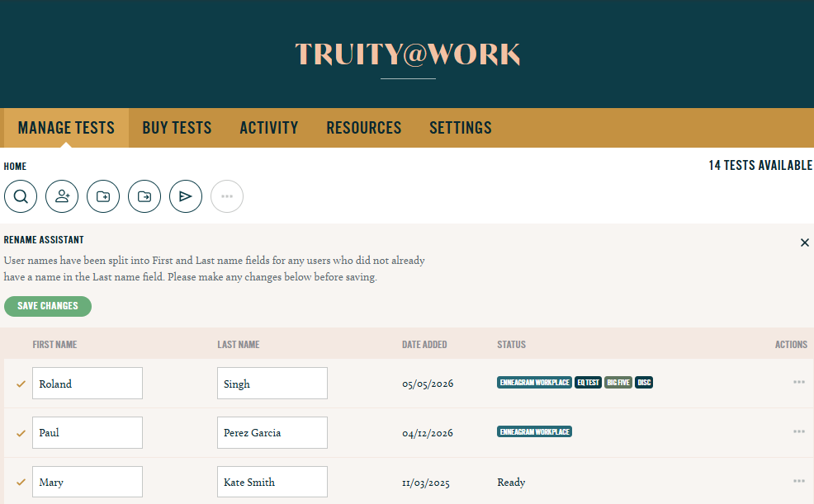The width and height of the screenshot is (814, 504).
Task: Click the Home breadcrumb
Action: click(15, 167)
